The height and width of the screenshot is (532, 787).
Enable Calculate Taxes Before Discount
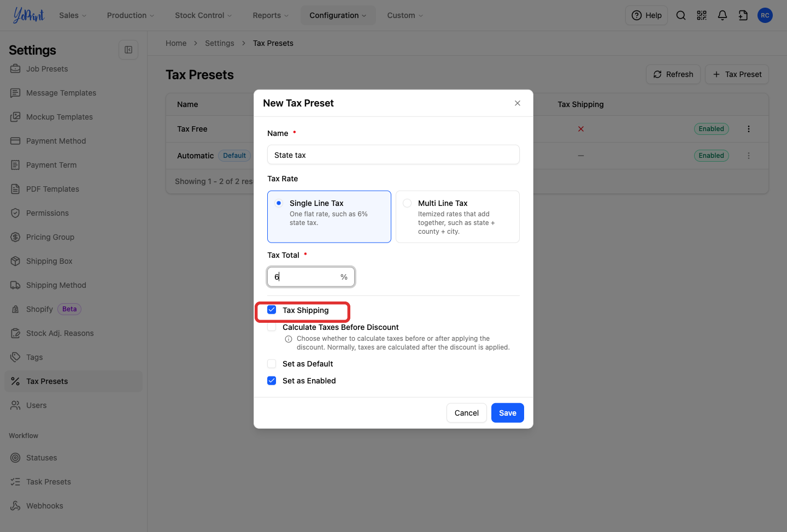tap(272, 327)
